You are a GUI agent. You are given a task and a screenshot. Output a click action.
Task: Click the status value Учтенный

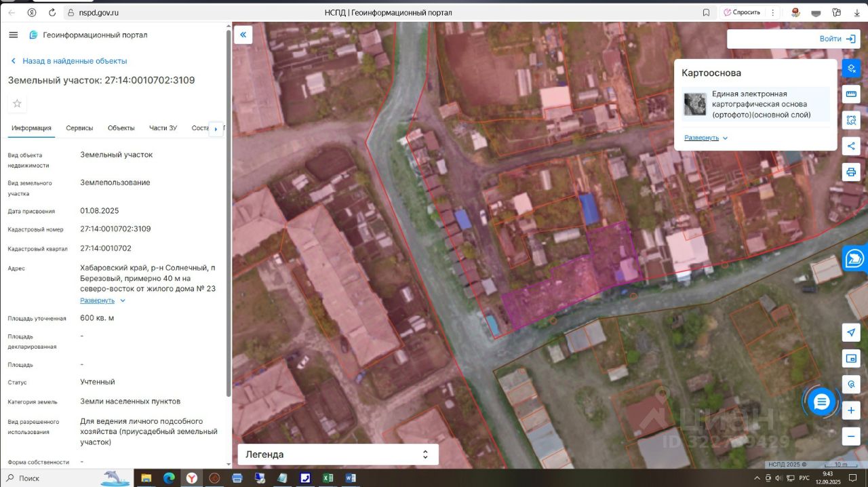[98, 382]
